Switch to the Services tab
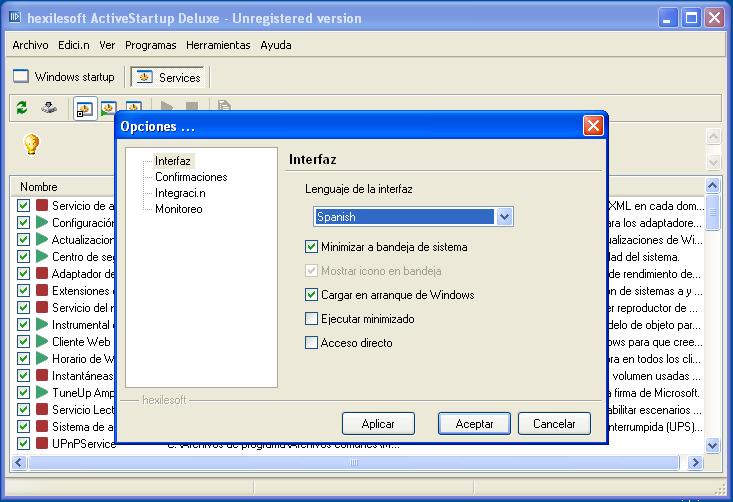The image size is (733, 502). tap(168, 77)
